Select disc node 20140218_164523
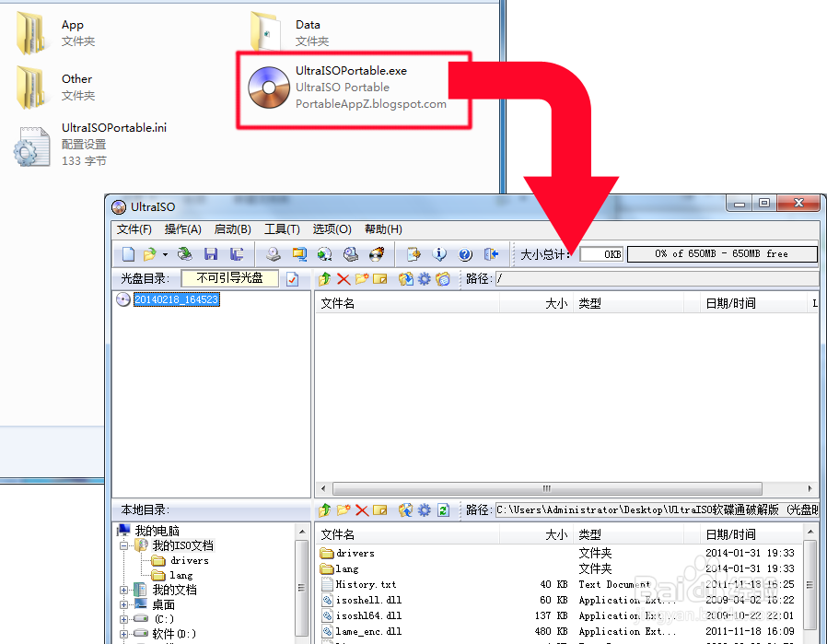Image resolution: width=827 pixels, height=644 pixels. tap(176, 299)
